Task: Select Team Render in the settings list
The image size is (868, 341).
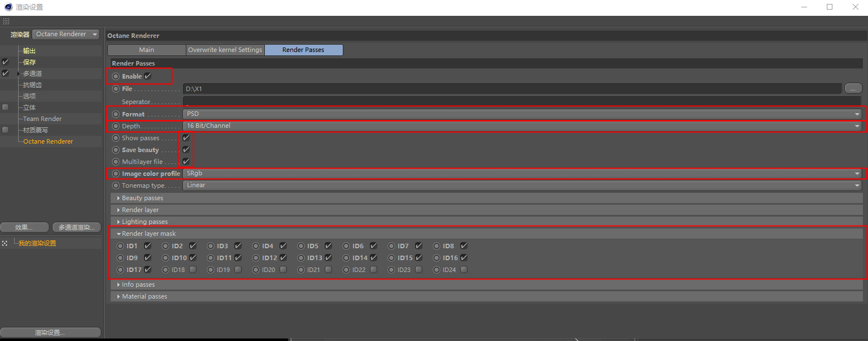Action: click(x=42, y=119)
